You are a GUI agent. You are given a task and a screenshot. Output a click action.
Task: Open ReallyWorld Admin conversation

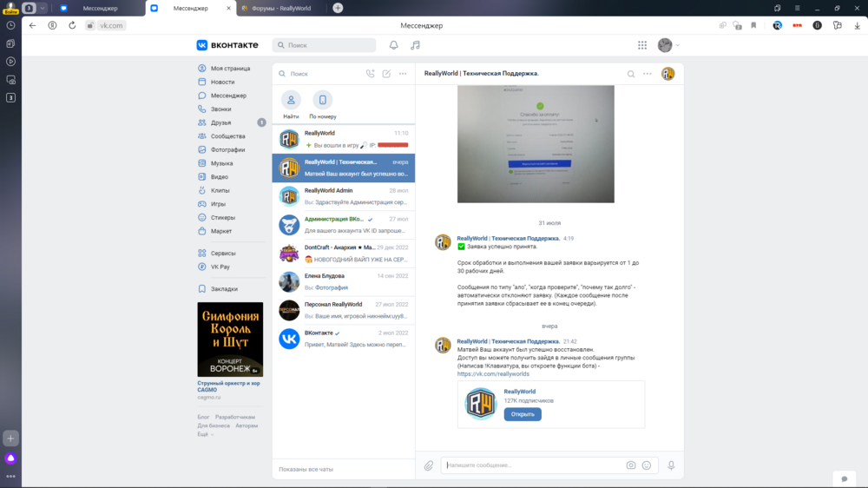pos(343,196)
